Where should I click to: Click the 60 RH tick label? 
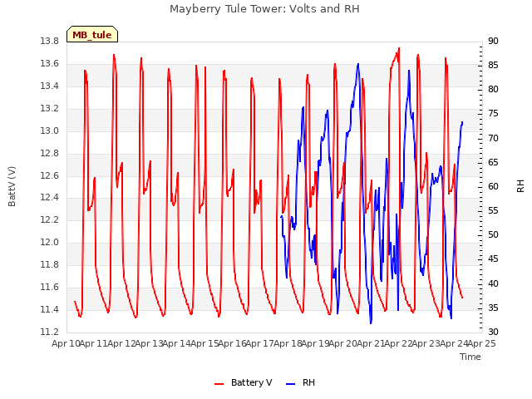pyautogui.click(x=493, y=186)
